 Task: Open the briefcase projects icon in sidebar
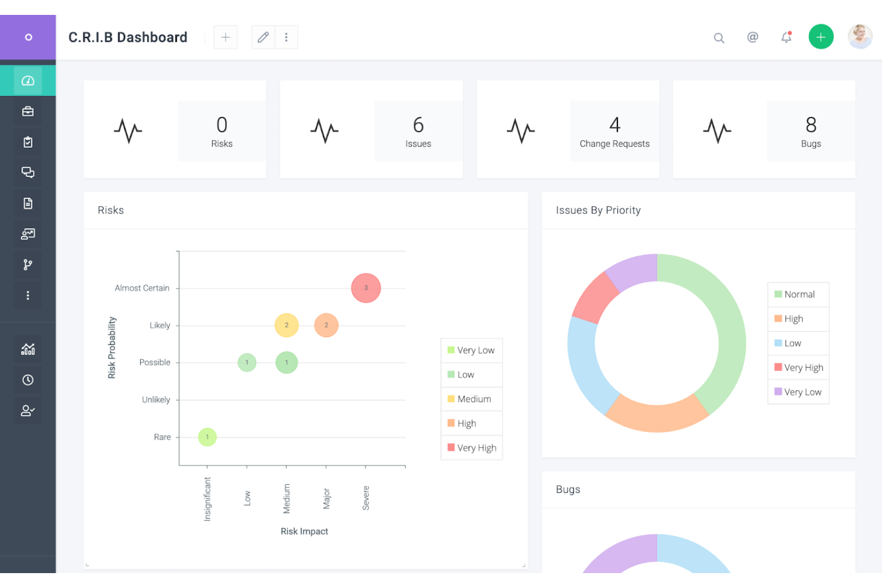28,111
